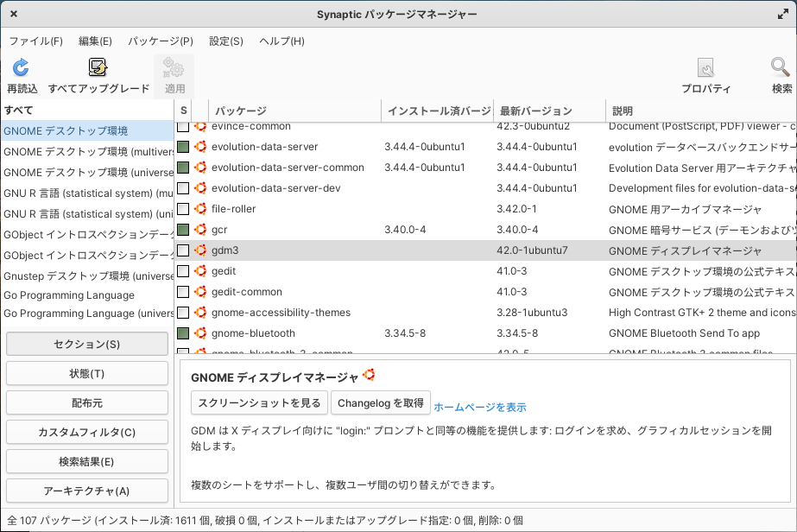
Task: Click the 再読込 reload icon
Action: (21, 67)
